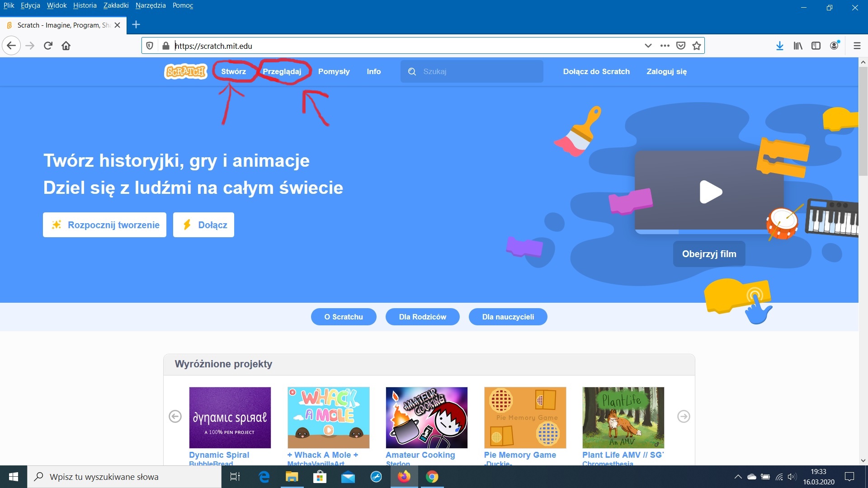Screen dimensions: 868x488
Task: Open Microsoft Store from the taskbar
Action: (320, 477)
